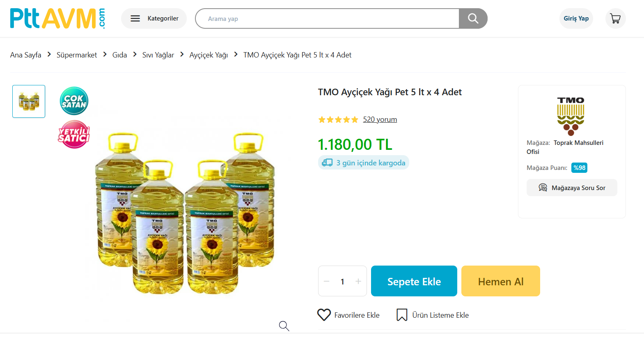
Task: Open the Süpermarket breadcrumb link
Action: pyautogui.click(x=77, y=55)
